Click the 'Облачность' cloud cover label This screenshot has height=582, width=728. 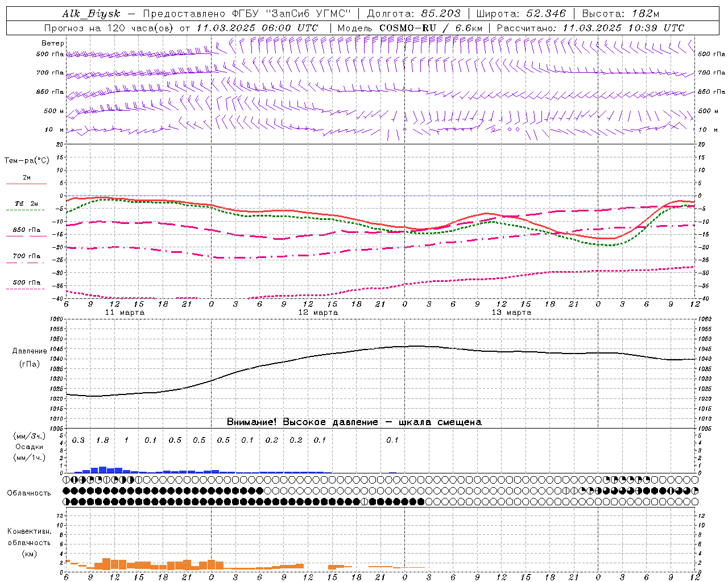tap(29, 493)
